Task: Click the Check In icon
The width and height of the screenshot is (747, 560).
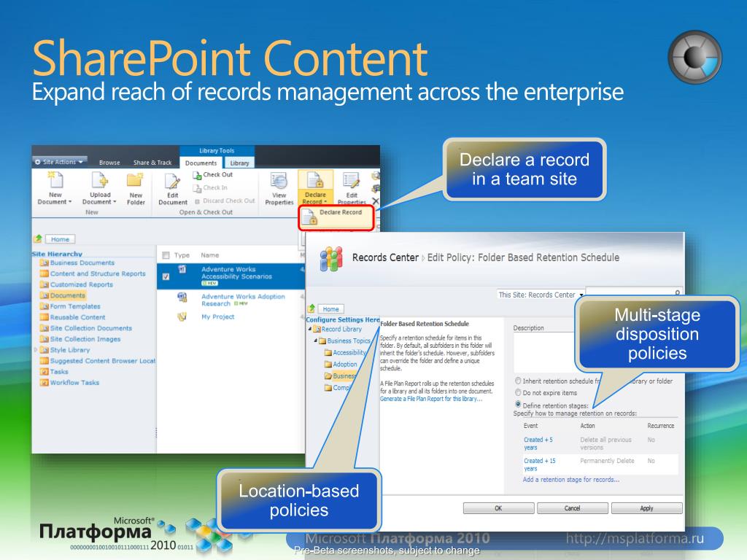Action: [x=197, y=188]
